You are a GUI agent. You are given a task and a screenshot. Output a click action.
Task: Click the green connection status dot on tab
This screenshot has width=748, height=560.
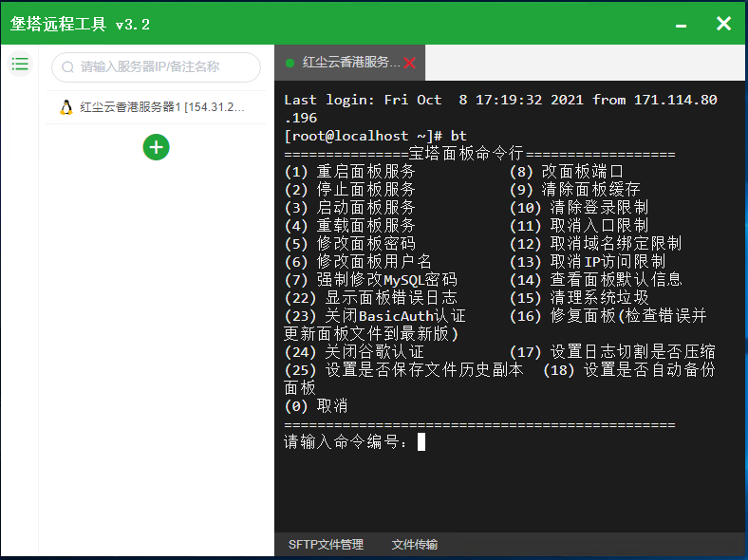point(290,63)
